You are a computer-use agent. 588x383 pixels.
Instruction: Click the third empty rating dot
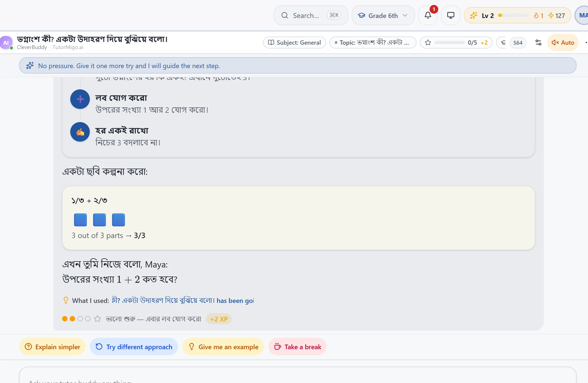80,319
